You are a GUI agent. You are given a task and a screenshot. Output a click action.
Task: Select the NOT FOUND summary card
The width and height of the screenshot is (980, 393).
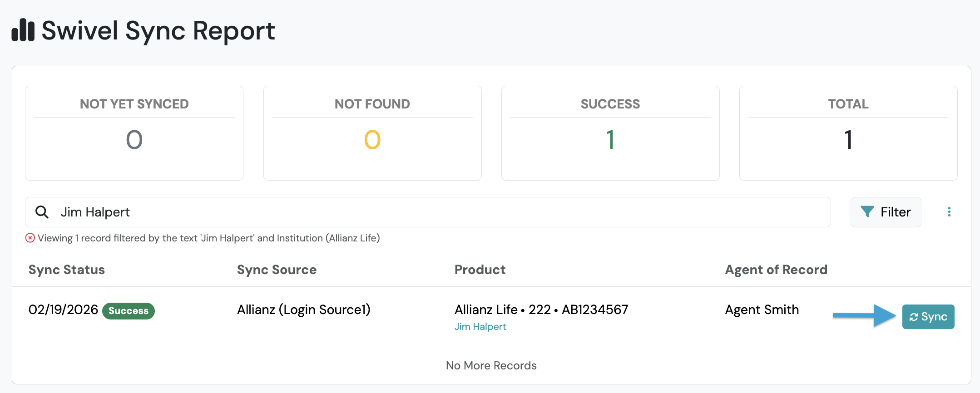pos(372,133)
